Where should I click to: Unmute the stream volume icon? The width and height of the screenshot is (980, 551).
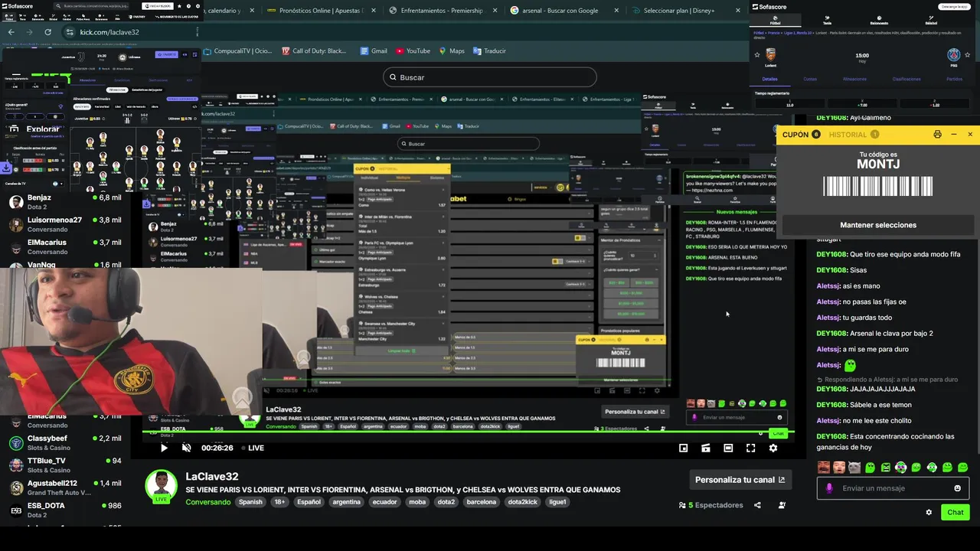(x=186, y=448)
